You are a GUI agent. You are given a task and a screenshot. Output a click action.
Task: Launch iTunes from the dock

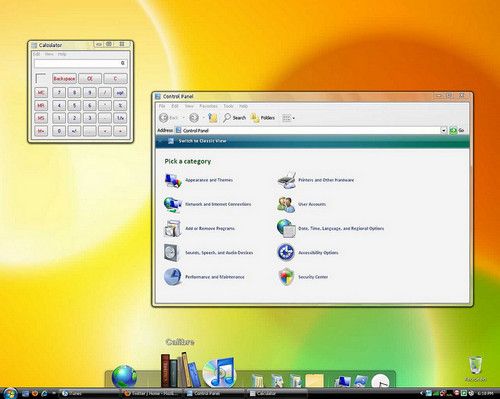tap(219, 373)
